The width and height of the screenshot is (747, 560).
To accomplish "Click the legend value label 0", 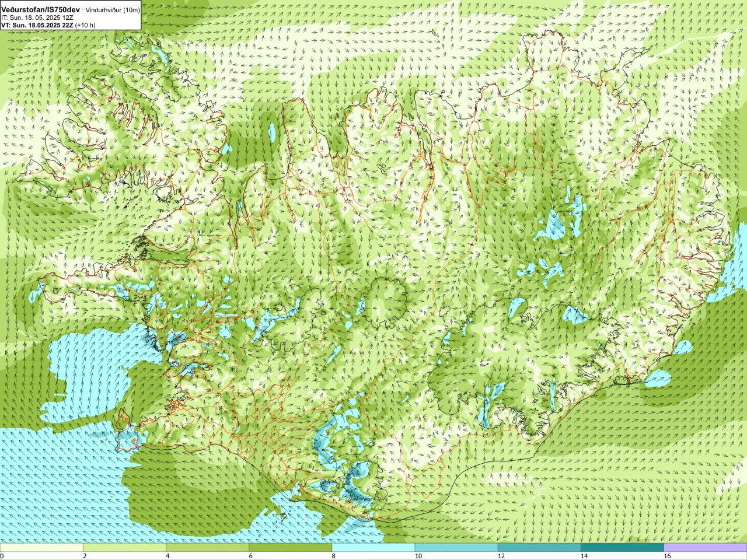I will point(2,556).
